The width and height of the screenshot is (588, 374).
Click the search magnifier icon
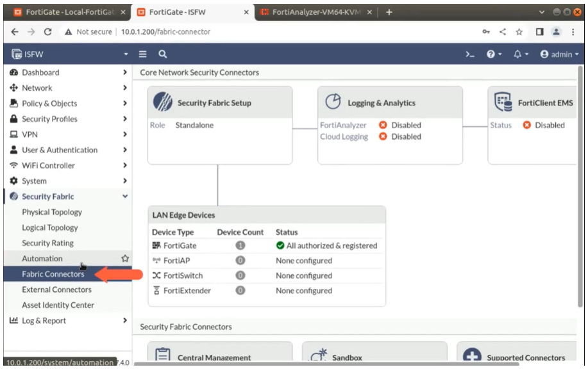click(x=162, y=54)
